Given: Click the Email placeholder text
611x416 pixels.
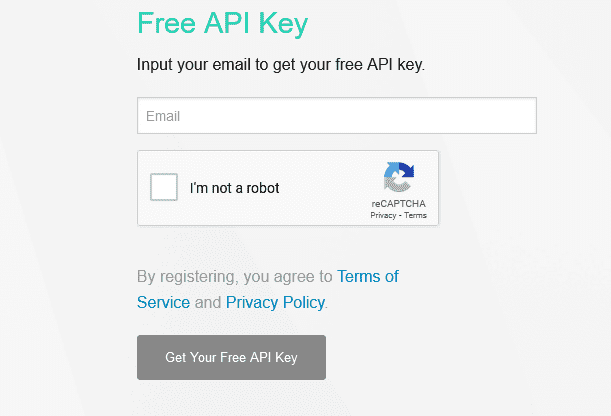Looking at the screenshot, I should 163,116.
